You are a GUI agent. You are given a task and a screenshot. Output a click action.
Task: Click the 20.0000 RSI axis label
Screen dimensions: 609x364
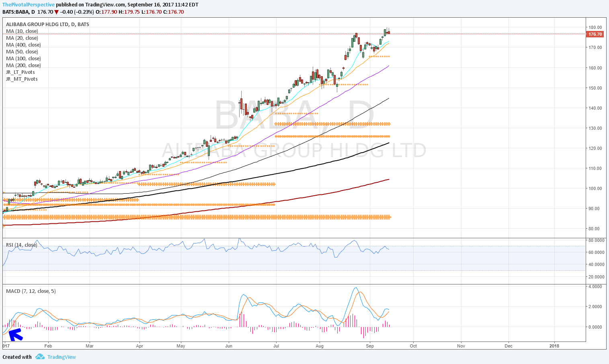pos(597,277)
